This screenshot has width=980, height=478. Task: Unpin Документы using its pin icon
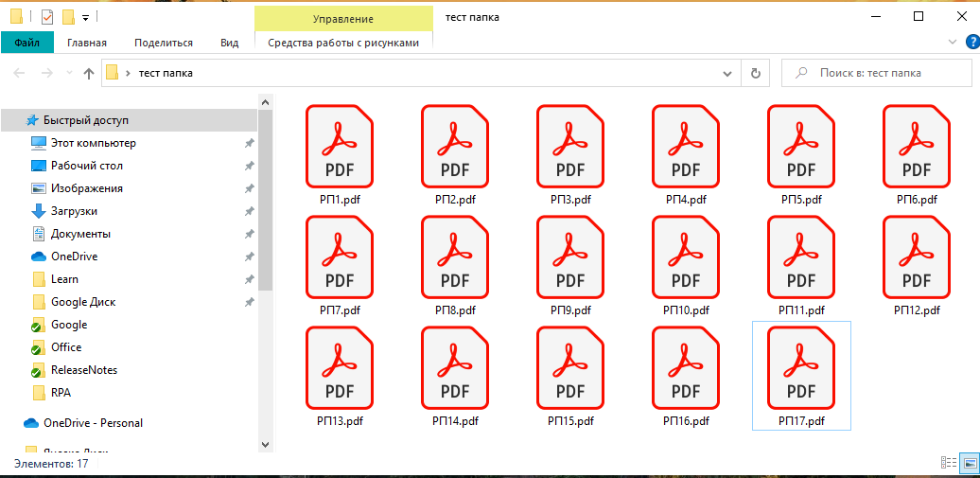point(249,234)
